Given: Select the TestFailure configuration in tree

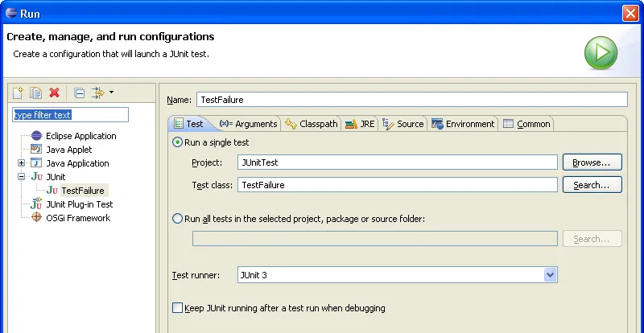Looking at the screenshot, I should tap(83, 191).
